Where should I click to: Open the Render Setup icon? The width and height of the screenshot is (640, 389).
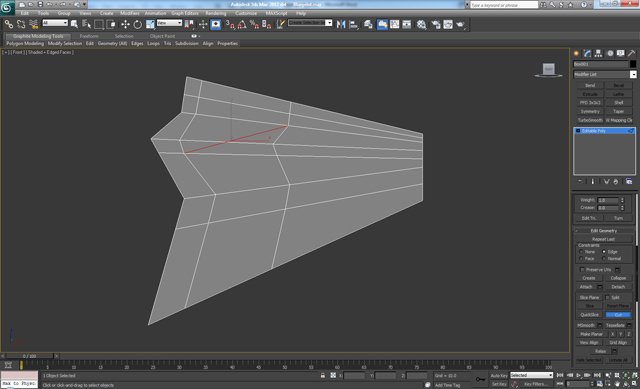(x=436, y=24)
